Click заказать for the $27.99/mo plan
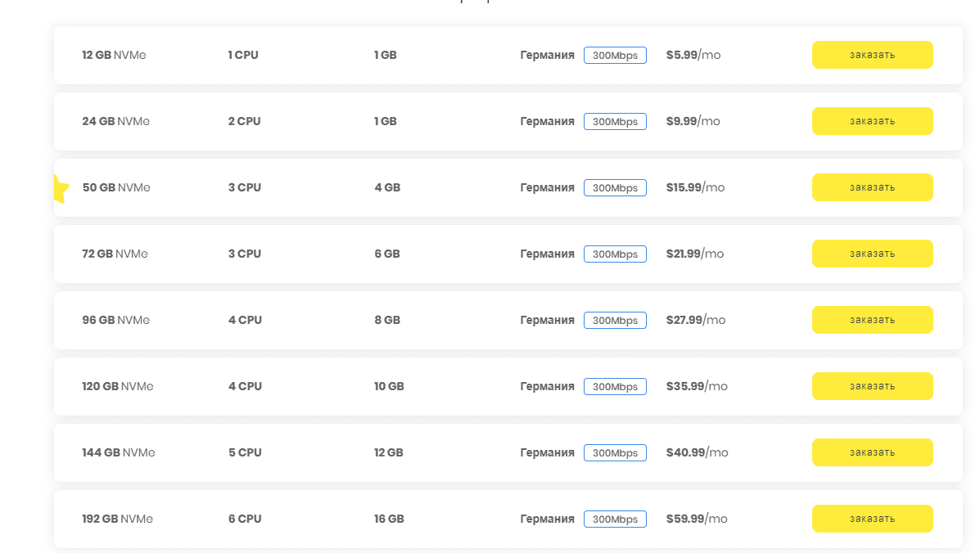 point(872,320)
